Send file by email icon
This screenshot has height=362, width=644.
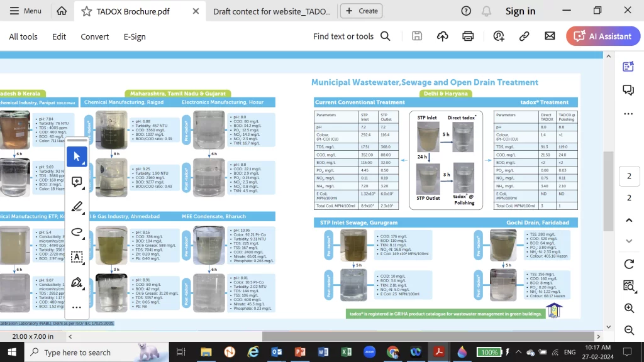pos(550,36)
